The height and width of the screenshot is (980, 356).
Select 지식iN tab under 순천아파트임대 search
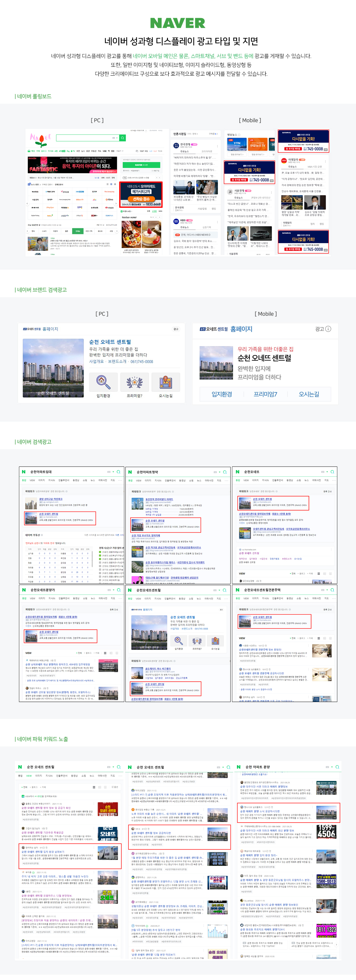tap(51, 480)
